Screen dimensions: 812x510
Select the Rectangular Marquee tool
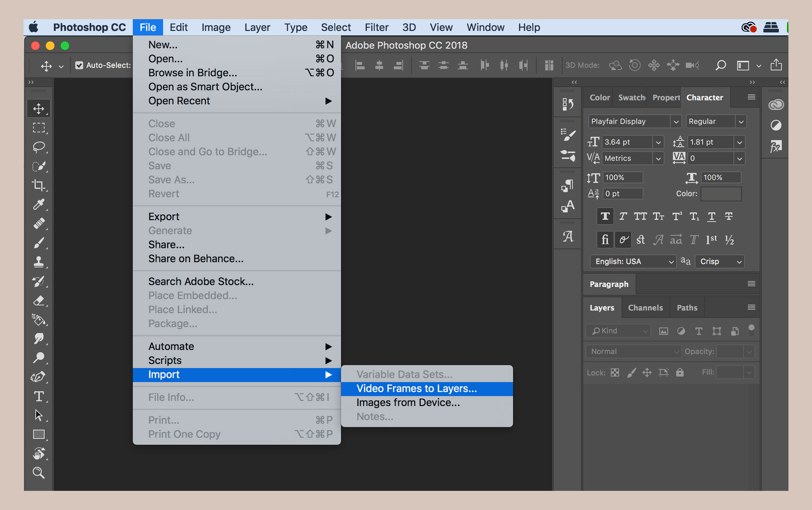tap(38, 128)
